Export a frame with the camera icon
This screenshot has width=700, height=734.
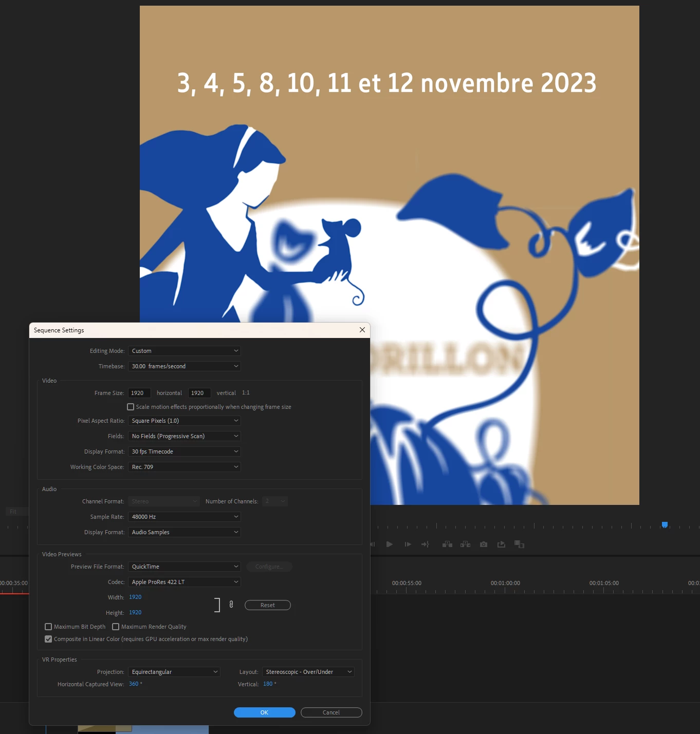[x=484, y=544]
